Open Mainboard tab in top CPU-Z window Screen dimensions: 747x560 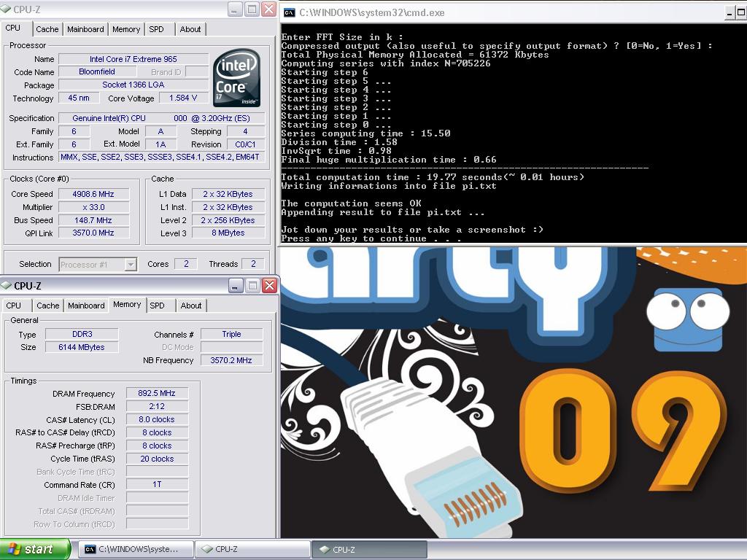(x=85, y=29)
